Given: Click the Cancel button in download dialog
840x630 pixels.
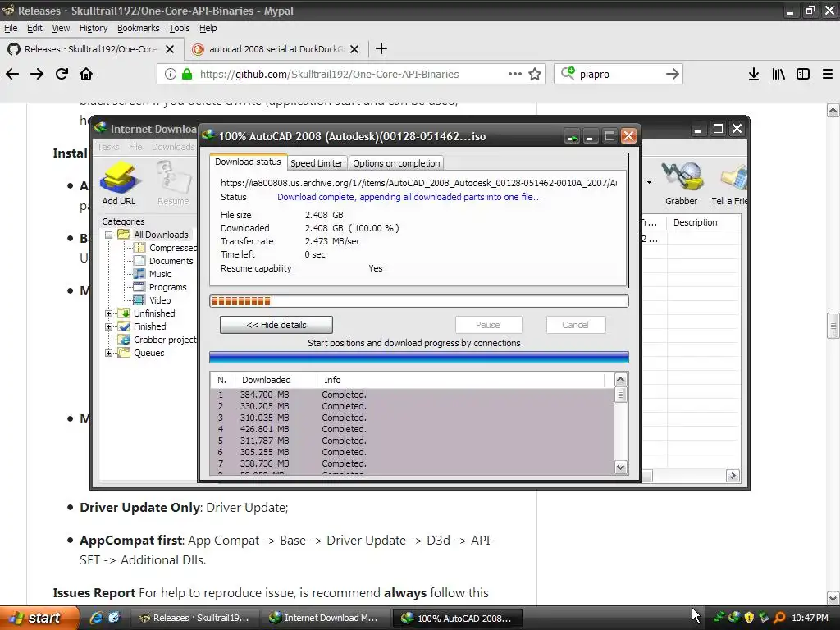Looking at the screenshot, I should [575, 325].
